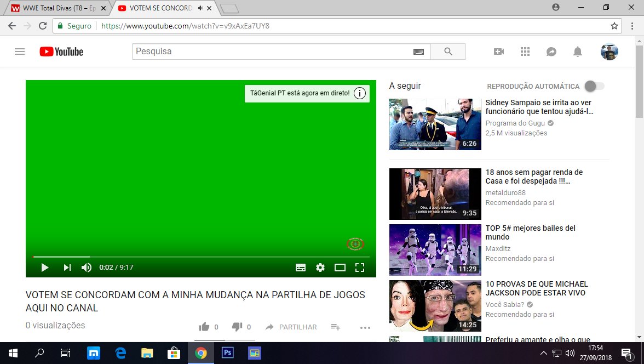Click the info icon on live notice
Image resolution: width=644 pixels, height=364 pixels.
359,93
